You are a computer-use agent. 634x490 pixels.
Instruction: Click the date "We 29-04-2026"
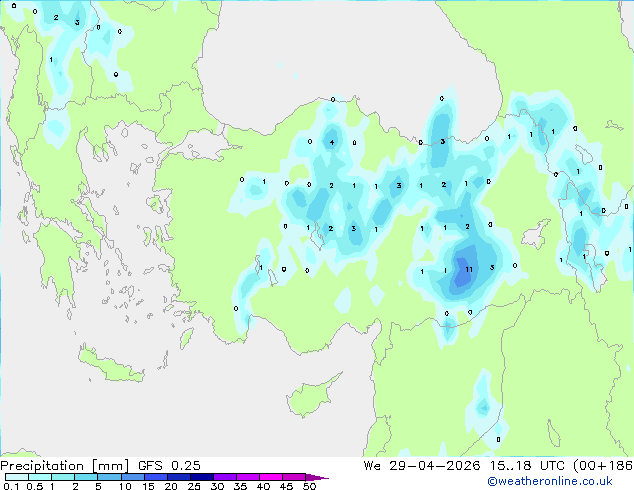click(422, 466)
